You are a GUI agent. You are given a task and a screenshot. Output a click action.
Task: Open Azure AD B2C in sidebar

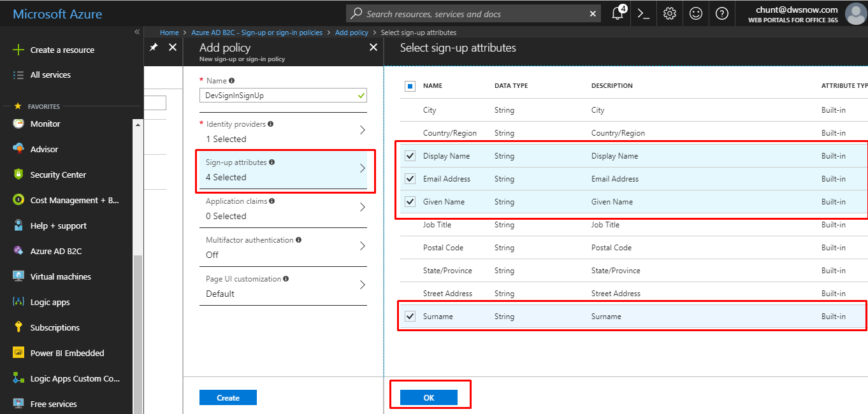[x=56, y=251]
